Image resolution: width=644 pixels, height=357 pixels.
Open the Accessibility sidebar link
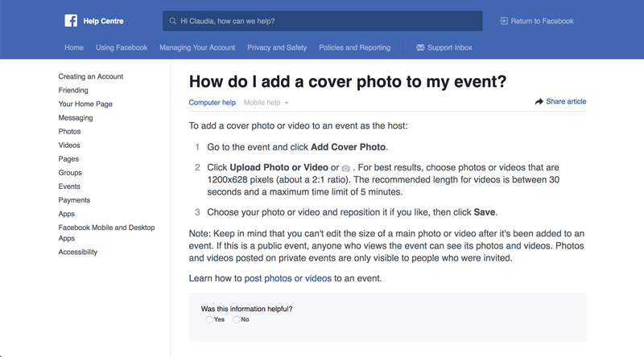[x=77, y=252]
